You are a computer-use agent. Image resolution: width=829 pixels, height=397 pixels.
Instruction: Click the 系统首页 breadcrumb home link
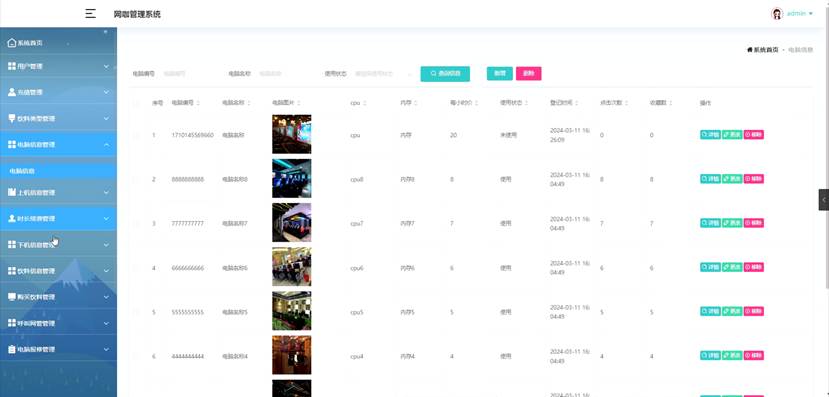pos(762,50)
